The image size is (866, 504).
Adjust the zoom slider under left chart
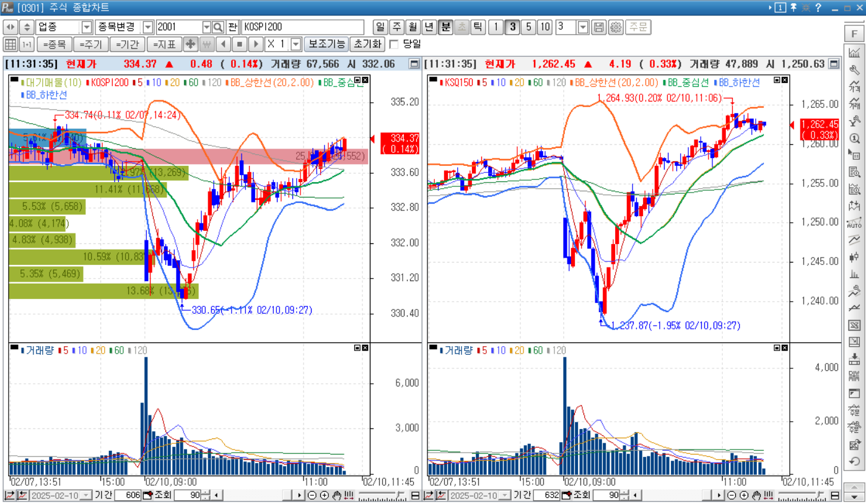[x=382, y=495]
